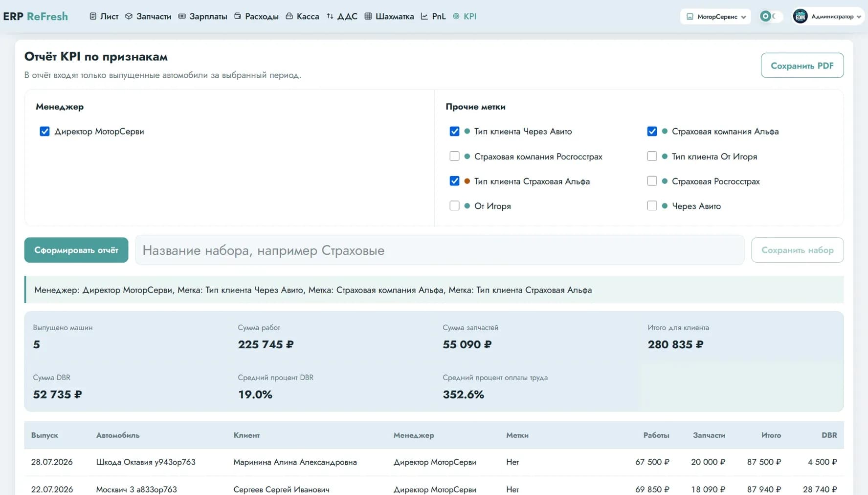Click the 352.6% labor pay value
868x495 pixels.
463,394
